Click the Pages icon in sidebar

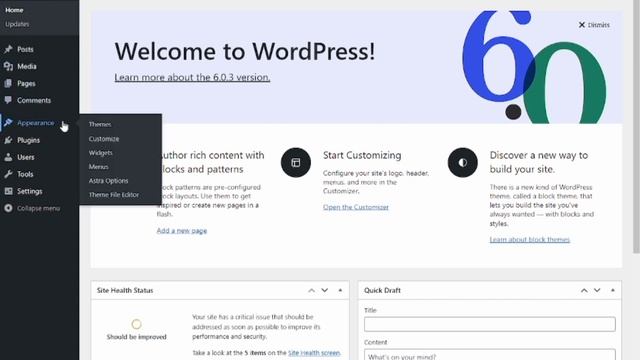pos(8,83)
